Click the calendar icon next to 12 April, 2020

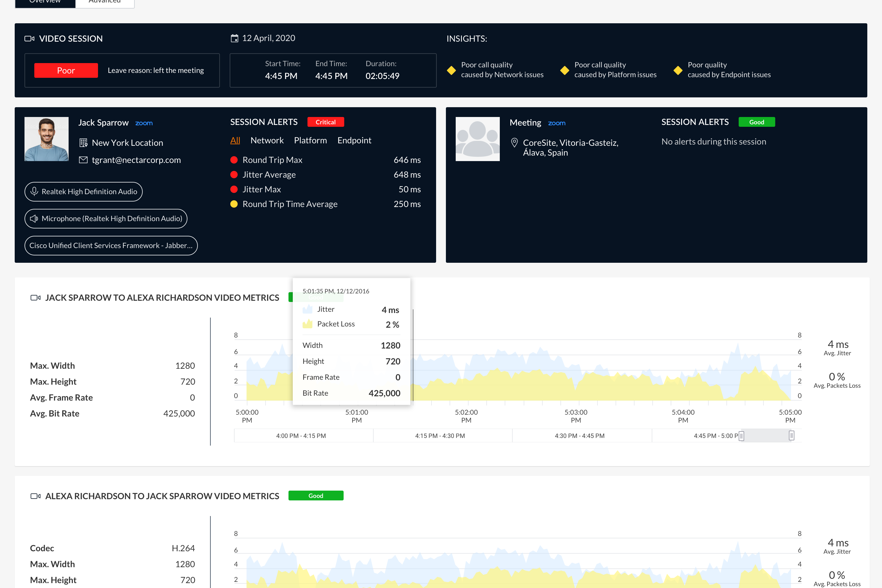tap(234, 38)
